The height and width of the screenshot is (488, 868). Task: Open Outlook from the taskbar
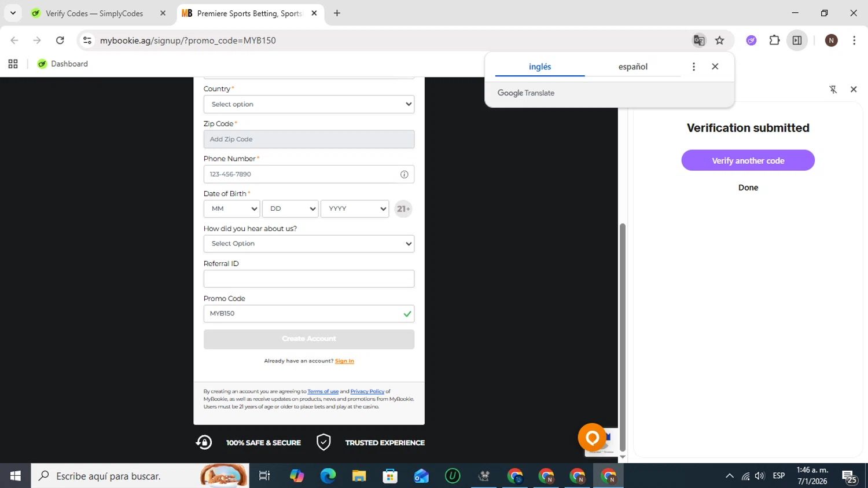421,476
